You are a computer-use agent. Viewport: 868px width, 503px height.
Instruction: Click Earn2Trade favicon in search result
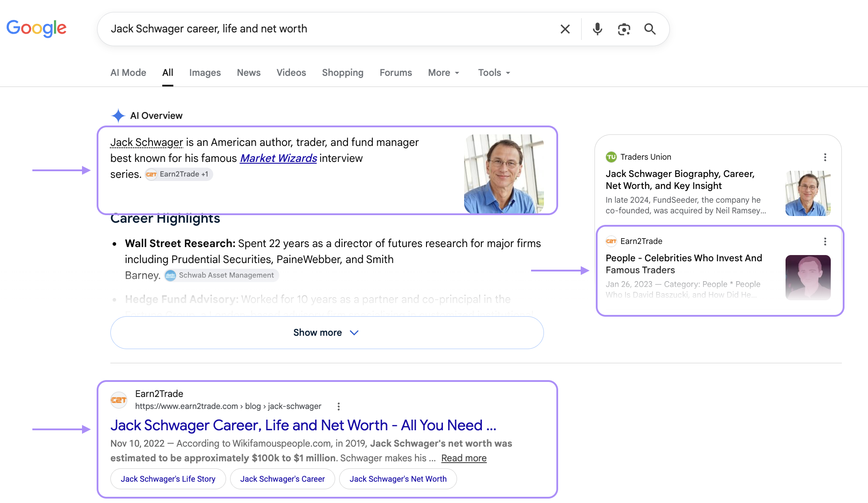coord(118,400)
